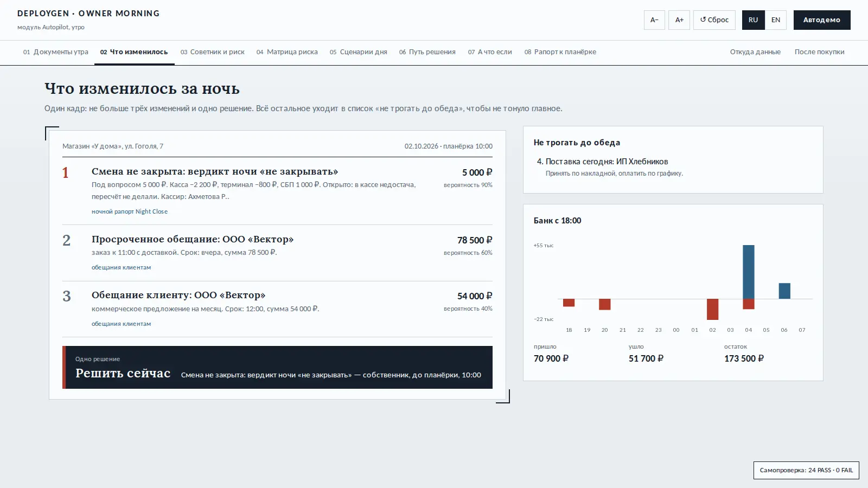The image size is (868, 488).
Task: Click the Решить сейчас decision banner
Action: pyautogui.click(x=277, y=367)
